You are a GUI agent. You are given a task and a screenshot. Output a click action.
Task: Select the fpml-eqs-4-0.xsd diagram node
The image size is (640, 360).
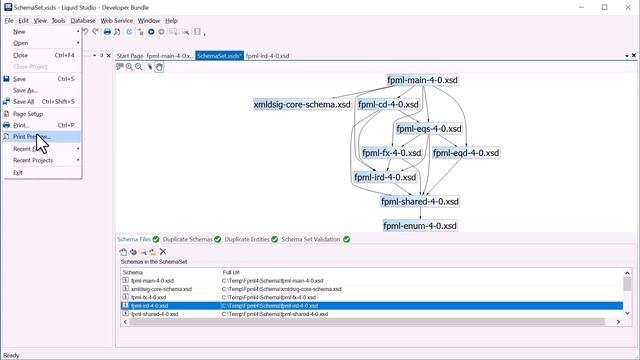429,129
